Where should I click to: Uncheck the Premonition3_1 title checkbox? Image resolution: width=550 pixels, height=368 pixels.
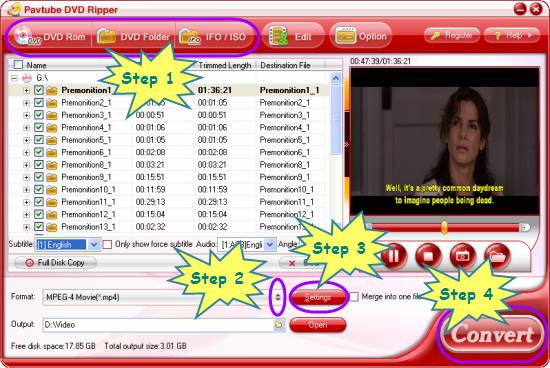click(x=39, y=115)
